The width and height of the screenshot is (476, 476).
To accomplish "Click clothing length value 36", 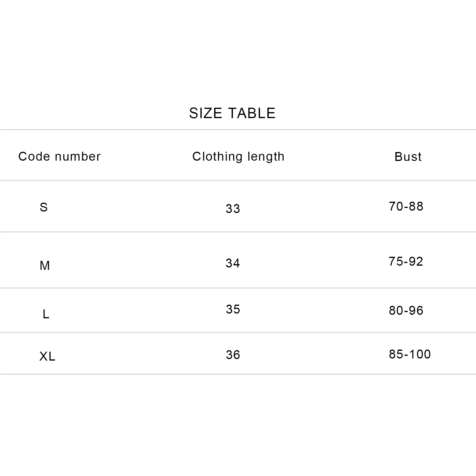I will (x=233, y=355).
